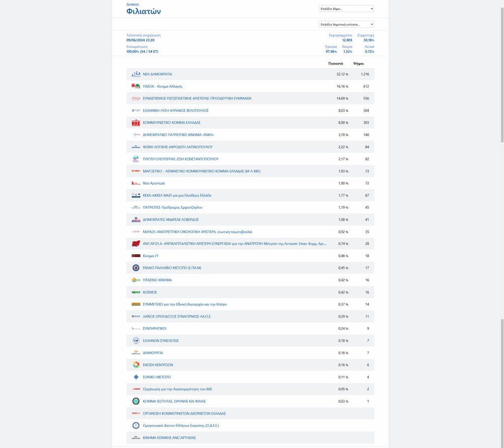Click the ΚΟΜΜΑ ΙΣΟΤΗΤΑΣ round emblem
This screenshot has width=504, height=448.
click(136, 401)
